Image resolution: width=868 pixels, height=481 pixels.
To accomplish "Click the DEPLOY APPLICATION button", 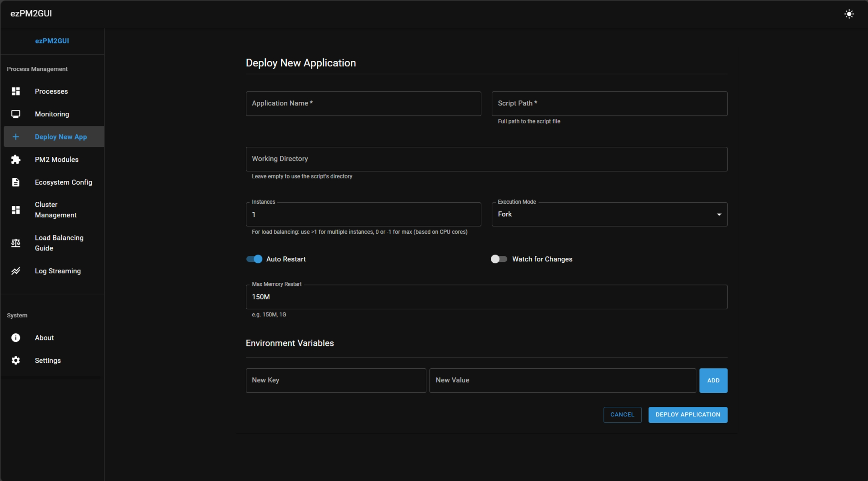I will 688,415.
